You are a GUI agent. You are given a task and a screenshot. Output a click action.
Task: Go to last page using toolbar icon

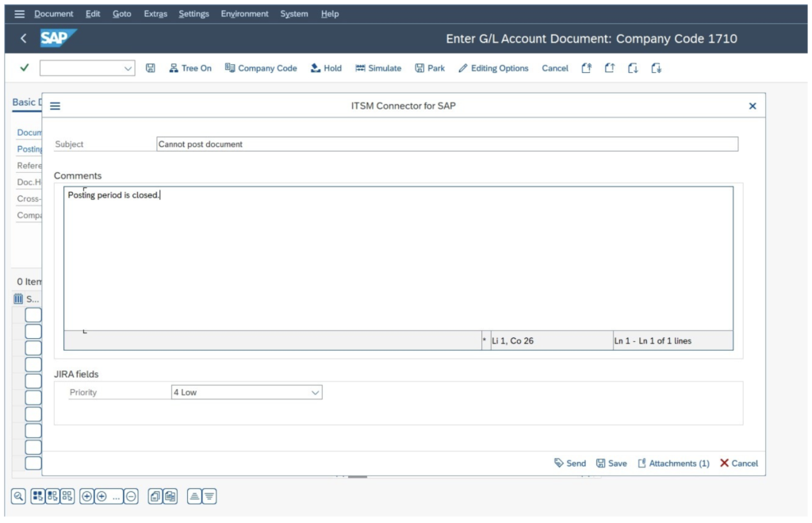(x=656, y=68)
